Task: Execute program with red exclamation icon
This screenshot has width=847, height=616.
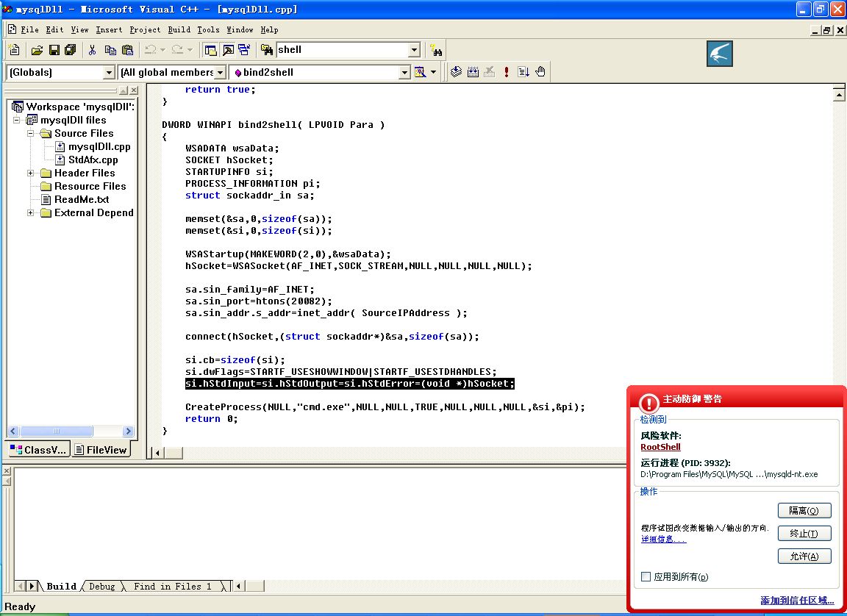Action: click(506, 72)
